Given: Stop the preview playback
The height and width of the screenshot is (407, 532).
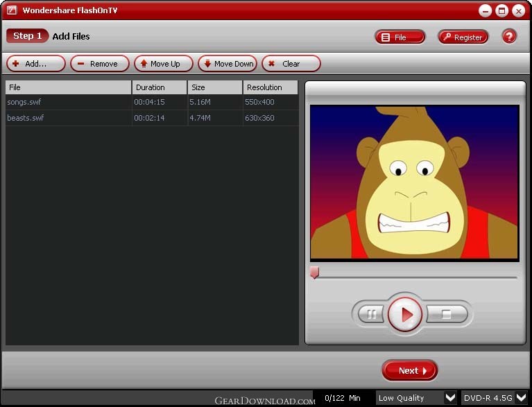Looking at the screenshot, I should 447,313.
